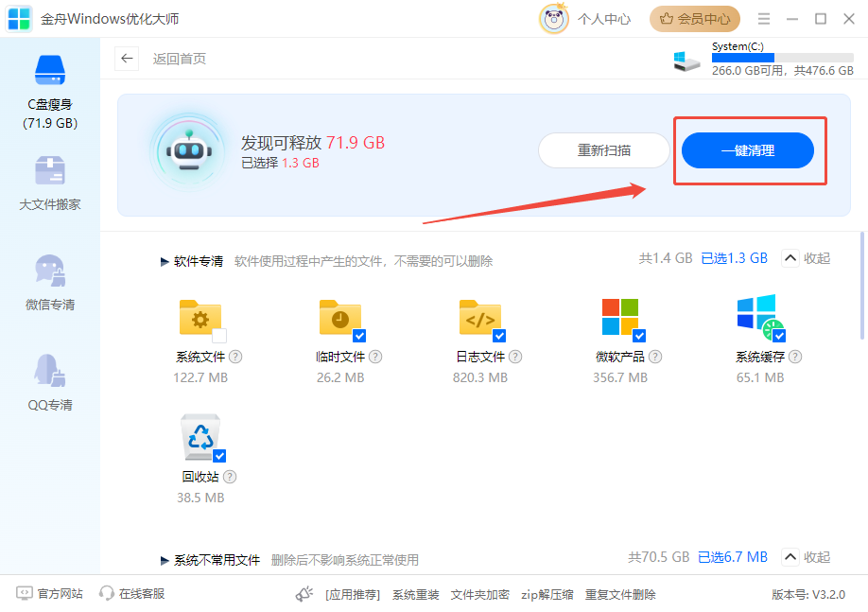Open the 重复文件删除 link
This screenshot has height=612, width=868.
pos(620,595)
